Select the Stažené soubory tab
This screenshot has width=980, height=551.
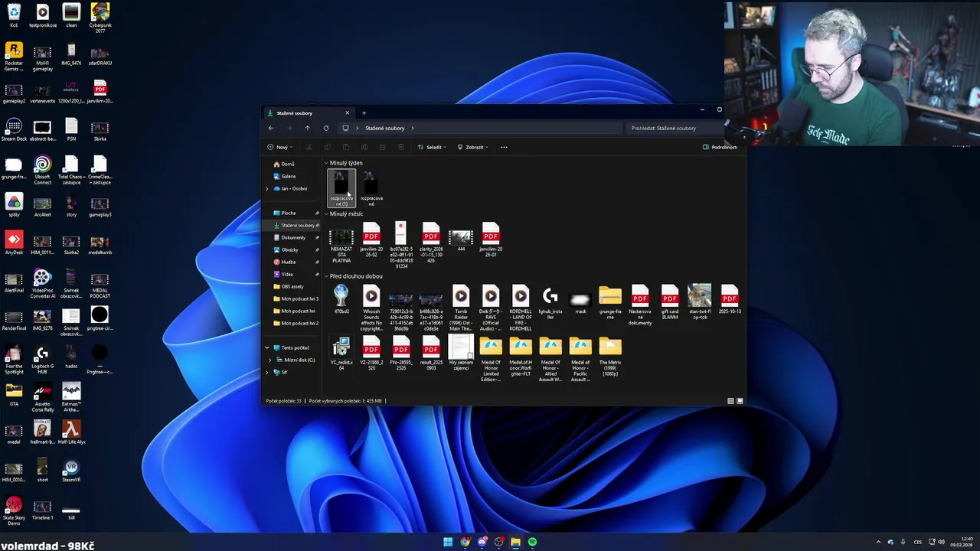click(308, 113)
